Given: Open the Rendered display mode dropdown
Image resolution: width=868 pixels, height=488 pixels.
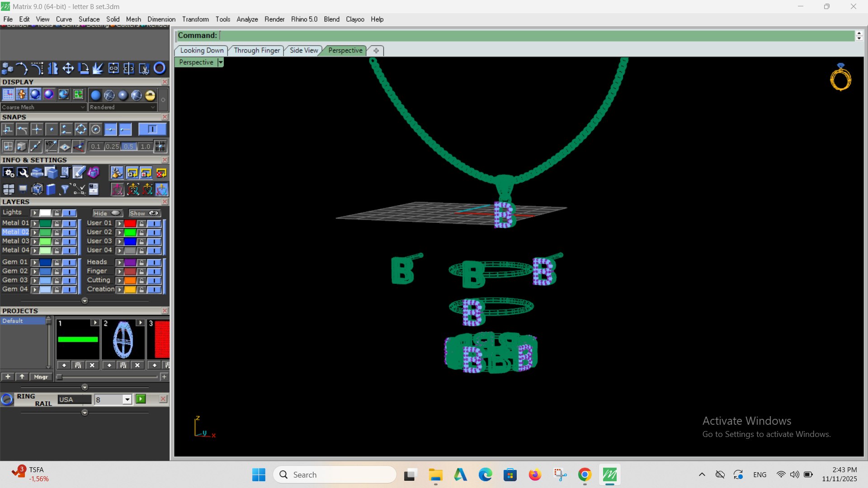Looking at the screenshot, I should pyautogui.click(x=122, y=107).
